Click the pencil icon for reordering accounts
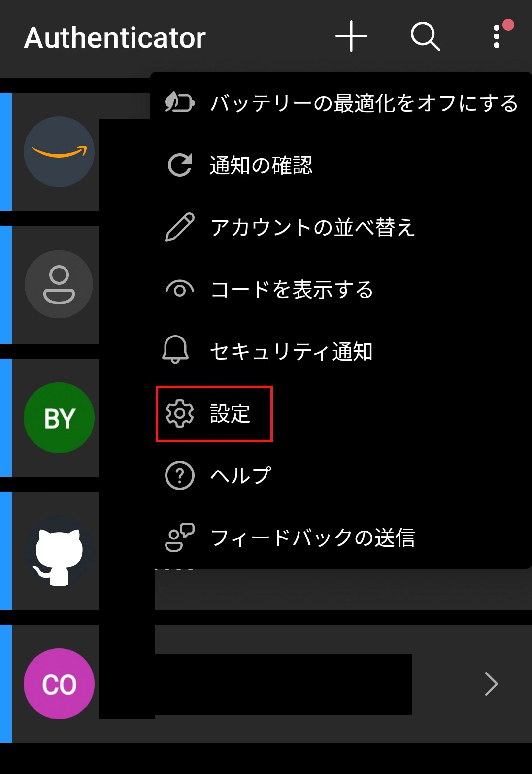Image resolution: width=532 pixels, height=774 pixels. point(180,227)
